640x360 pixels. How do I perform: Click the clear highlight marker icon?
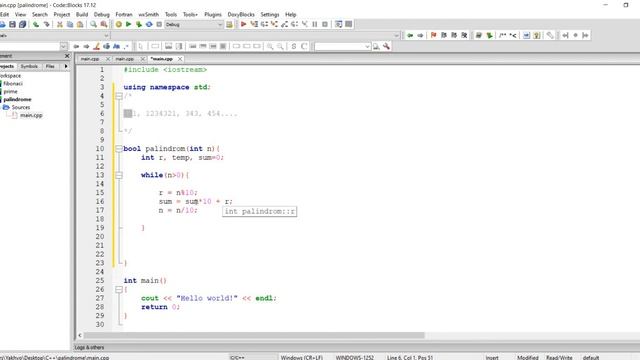coord(96,47)
